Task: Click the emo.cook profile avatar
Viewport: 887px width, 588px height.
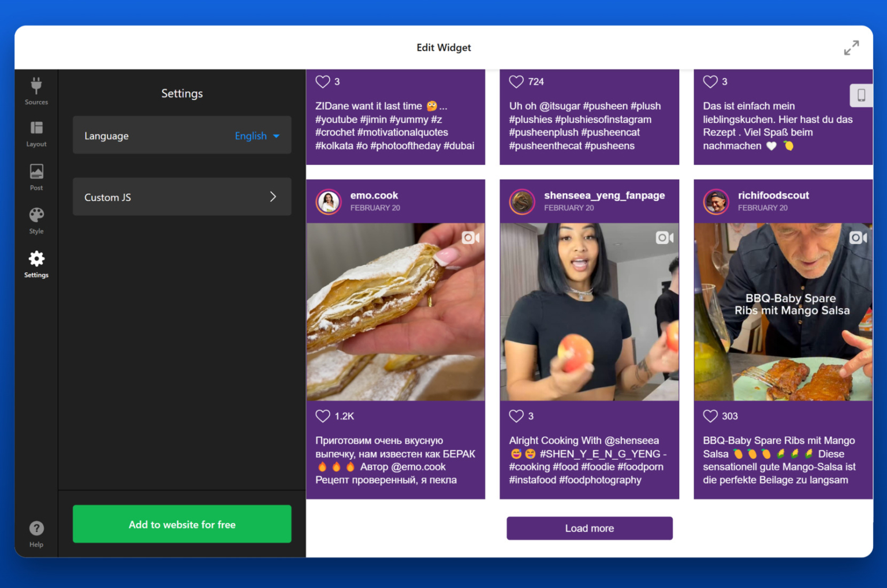Action: (328, 201)
